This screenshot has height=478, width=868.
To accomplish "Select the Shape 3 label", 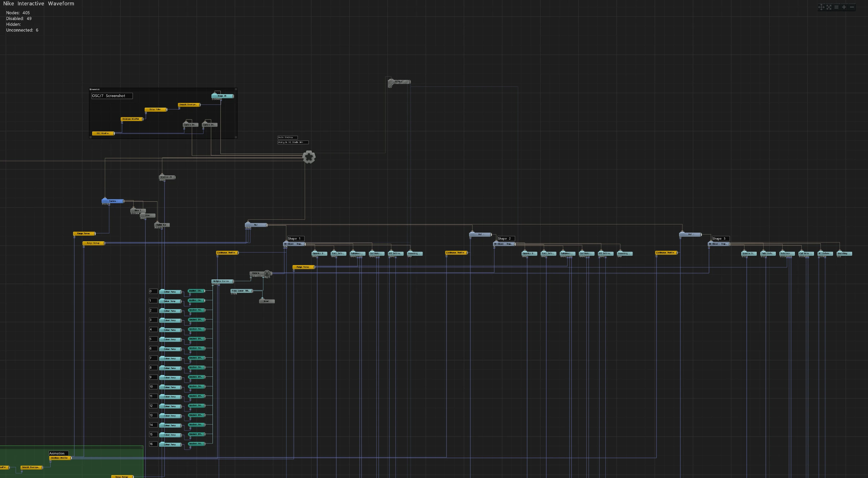I will (x=721, y=238).
